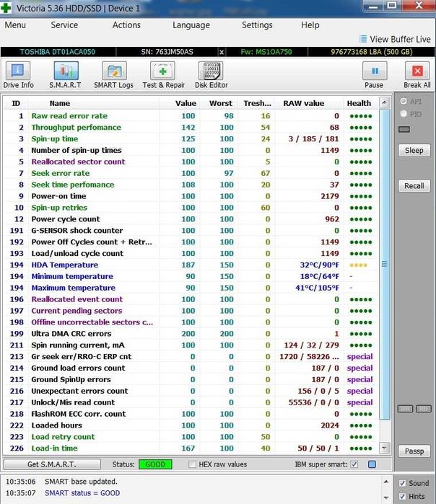Screen dimensions: 436x504
Task: Click the TOSHIBA DT01ACA050 model label
Action: tap(58, 52)
